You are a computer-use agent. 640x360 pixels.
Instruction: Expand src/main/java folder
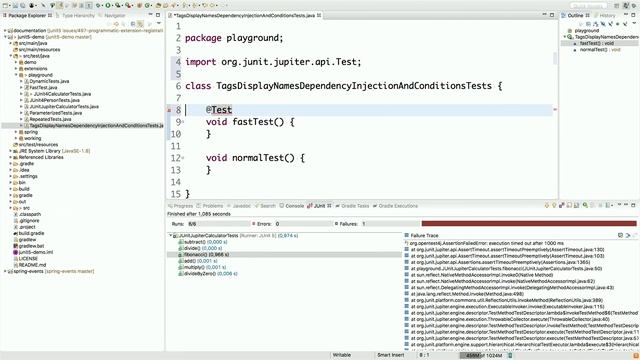[x=10, y=43]
